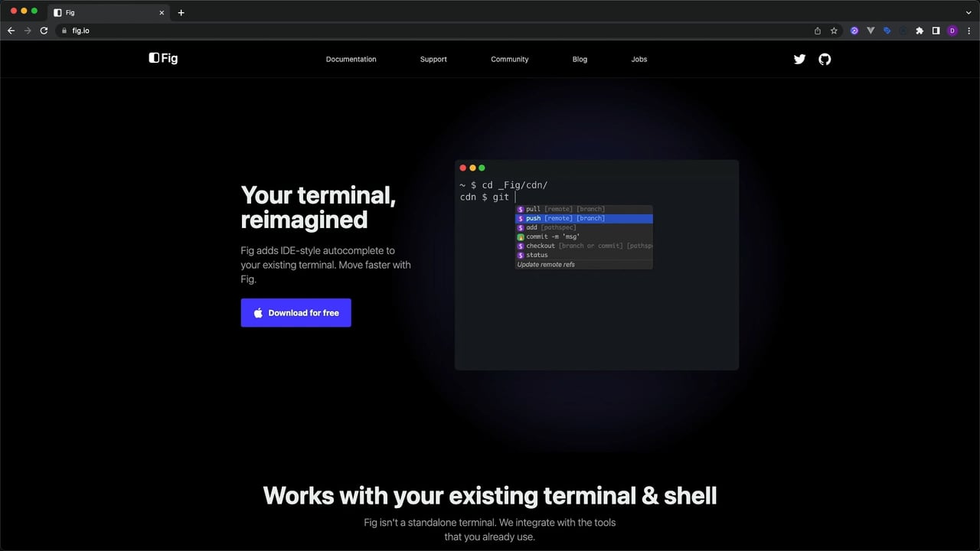
Task: Click the demo terminal's yellow minimize dot
Action: click(x=472, y=168)
